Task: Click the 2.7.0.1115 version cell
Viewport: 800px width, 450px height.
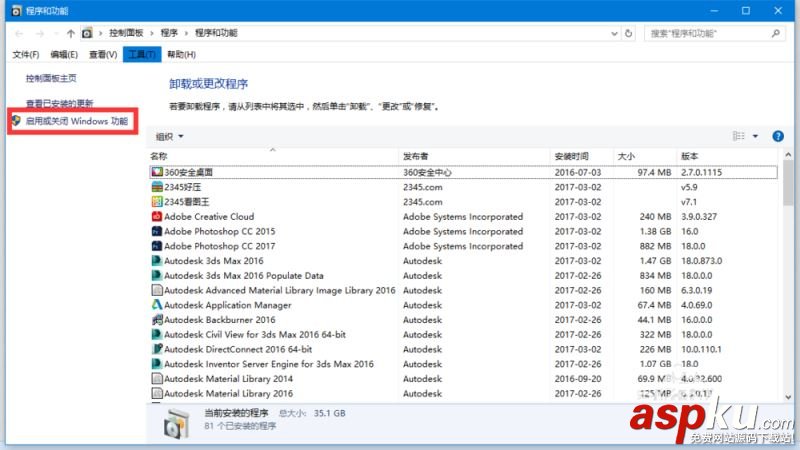Action: (702, 172)
